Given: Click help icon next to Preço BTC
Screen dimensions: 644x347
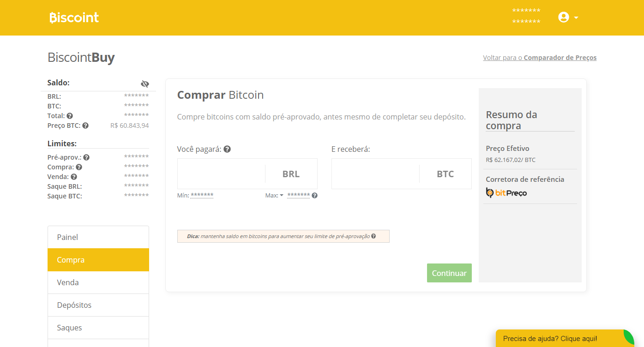Looking at the screenshot, I should [x=85, y=126].
